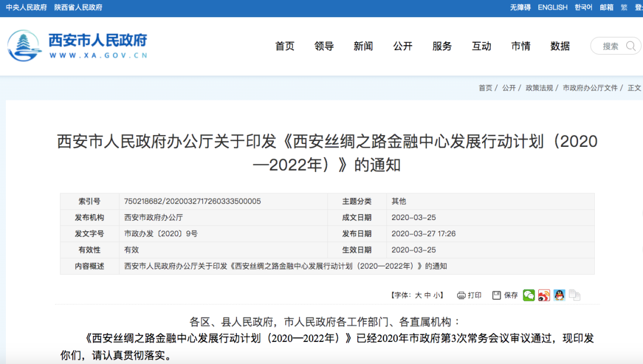Go to 政策法规 in breadcrumb

pyautogui.click(x=539, y=87)
